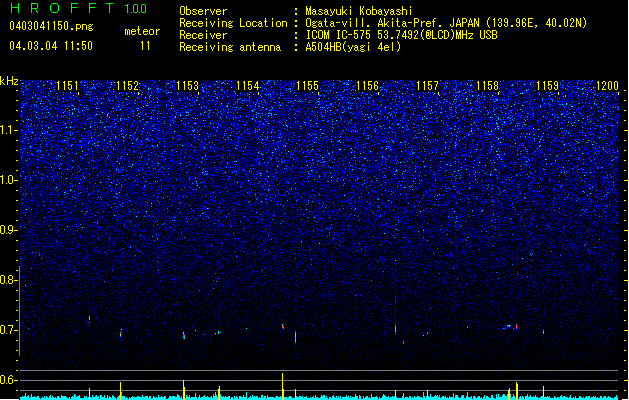The height and width of the screenshot is (400, 629).
Task: Click the 1155 time axis marker
Action: pos(307,86)
